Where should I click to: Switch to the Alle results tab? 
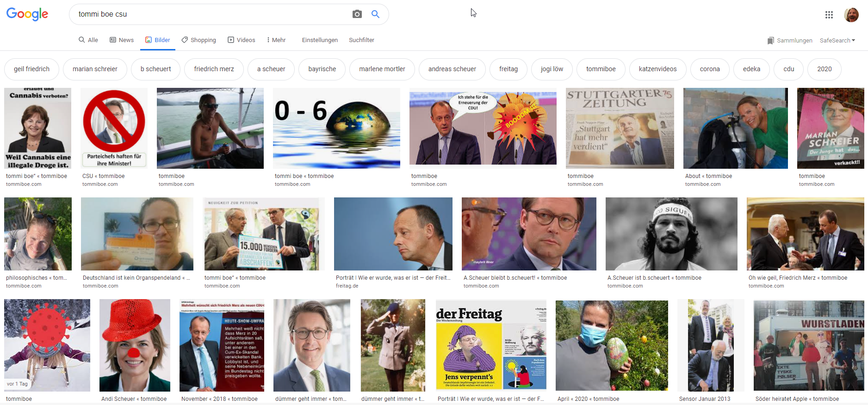[x=88, y=40]
